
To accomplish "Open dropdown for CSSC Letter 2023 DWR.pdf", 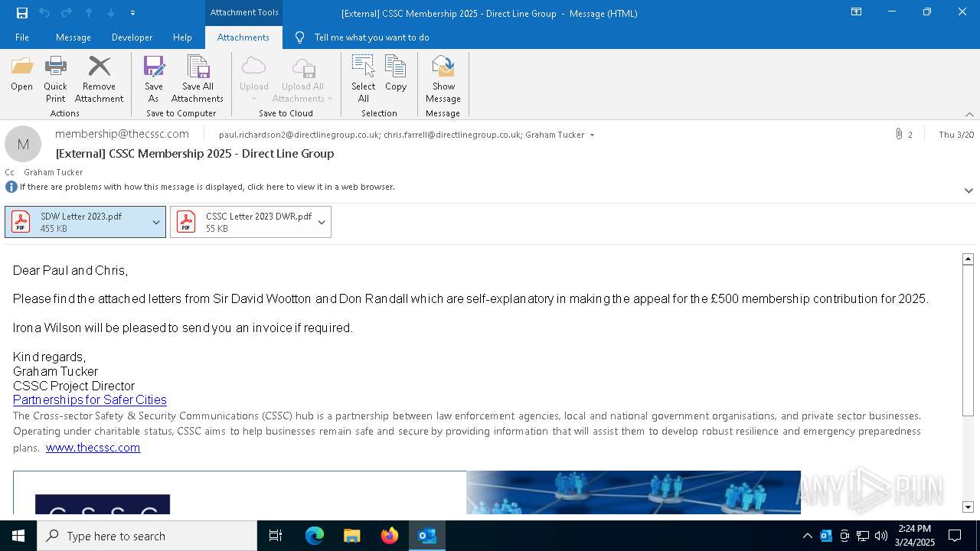I will point(322,222).
